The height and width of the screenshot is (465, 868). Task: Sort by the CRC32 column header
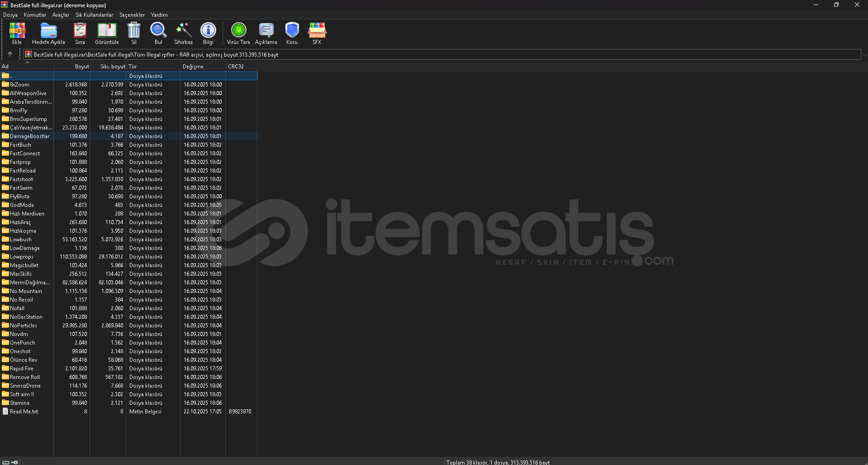(242, 67)
